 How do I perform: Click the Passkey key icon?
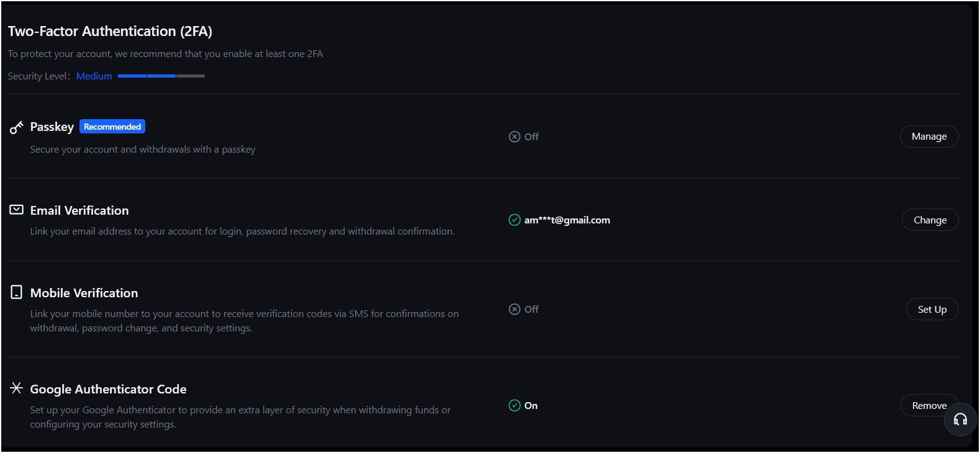pos(17,127)
